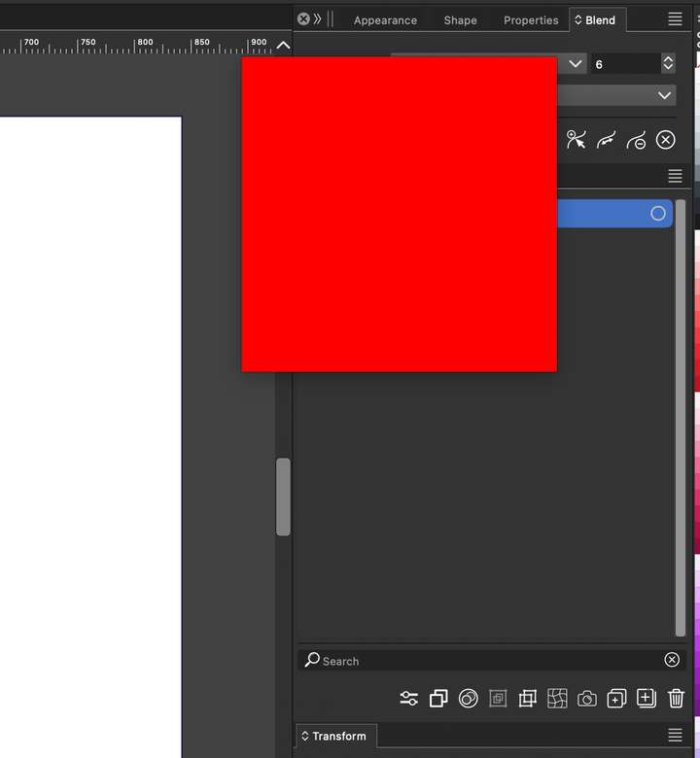Click the crop marks clipping icon

(527, 699)
